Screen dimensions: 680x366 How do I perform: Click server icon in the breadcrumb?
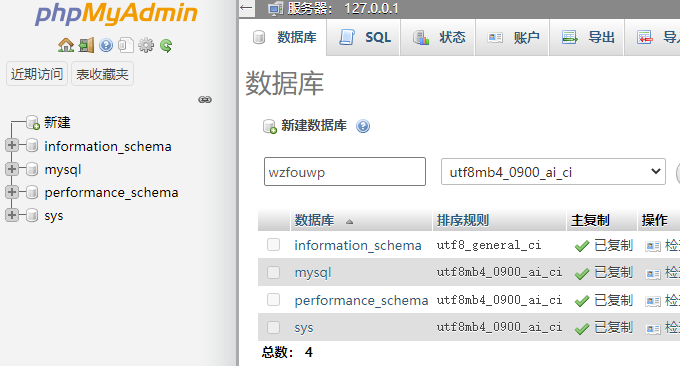coord(275,8)
